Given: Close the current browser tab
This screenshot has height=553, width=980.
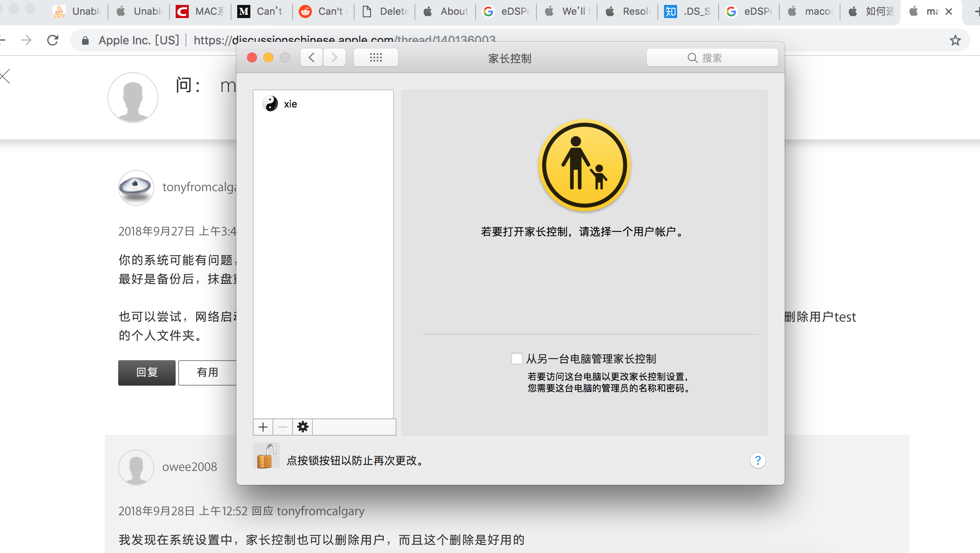Looking at the screenshot, I should pyautogui.click(x=949, y=11).
